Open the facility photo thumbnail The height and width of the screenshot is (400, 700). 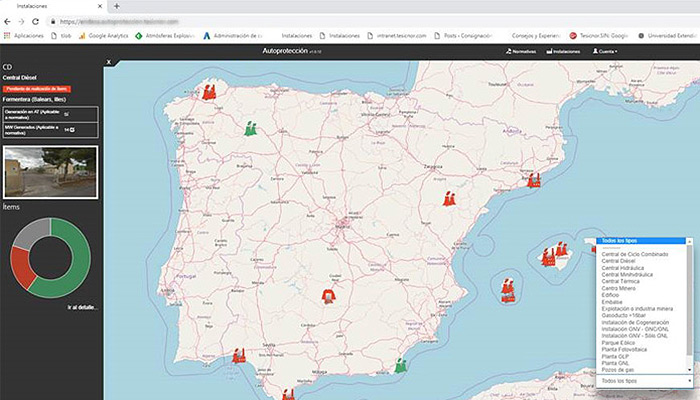50,171
